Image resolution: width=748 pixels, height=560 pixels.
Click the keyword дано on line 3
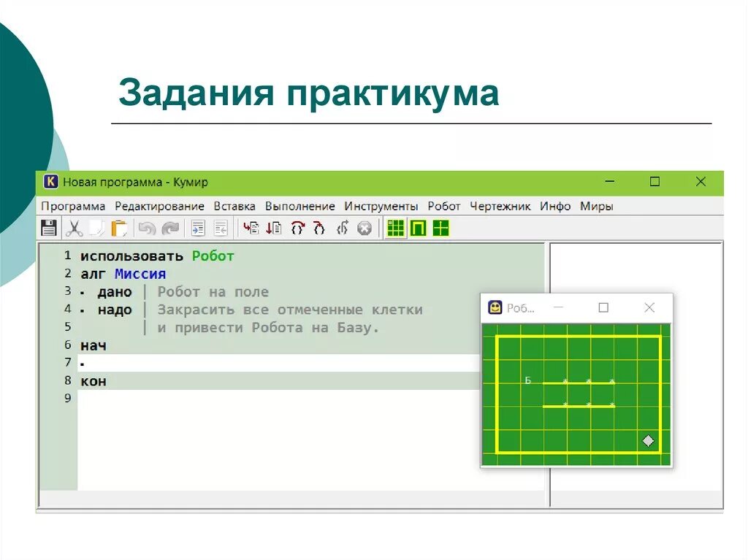click(115, 292)
